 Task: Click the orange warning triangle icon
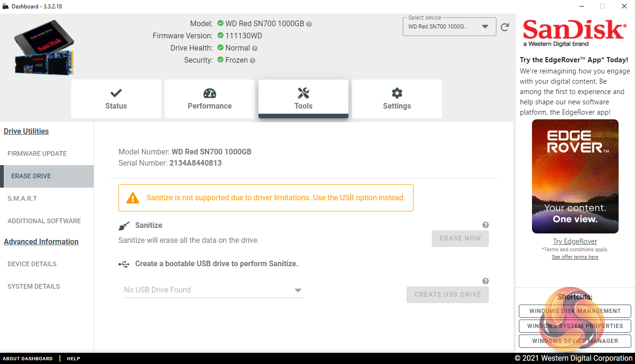pos(133,198)
